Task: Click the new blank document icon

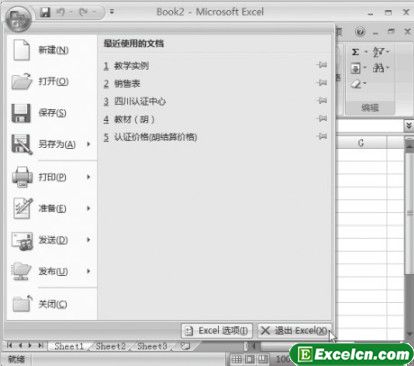Action: point(21,50)
